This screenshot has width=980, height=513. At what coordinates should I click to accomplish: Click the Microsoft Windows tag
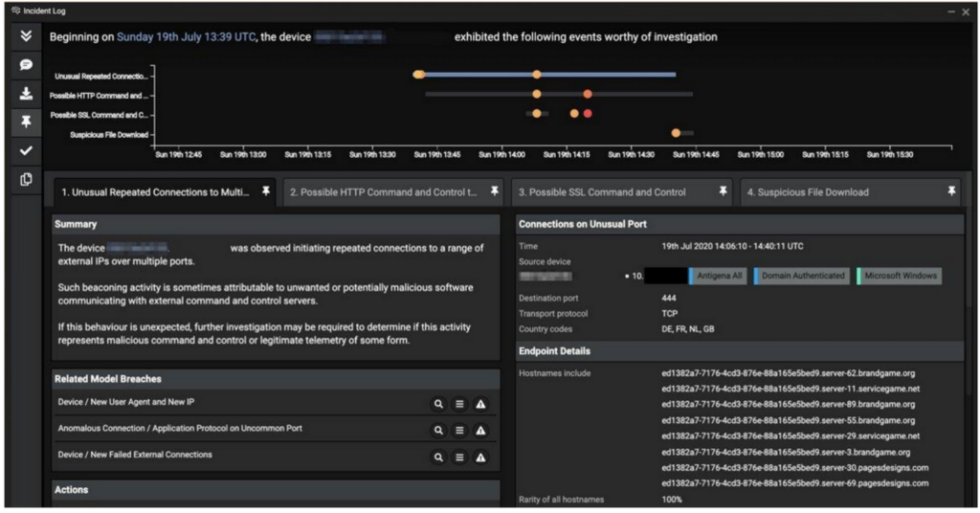(x=900, y=276)
